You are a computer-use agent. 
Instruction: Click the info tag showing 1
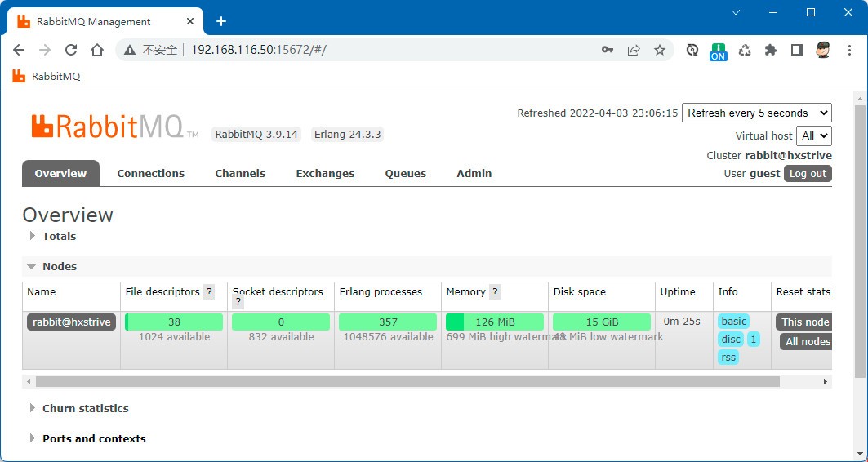754,340
